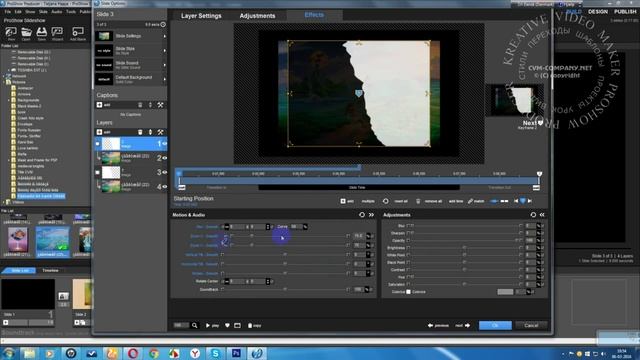The height and width of the screenshot is (360, 640).
Task: Jump to the previous keyframe arrow icon
Action: (x=516, y=201)
